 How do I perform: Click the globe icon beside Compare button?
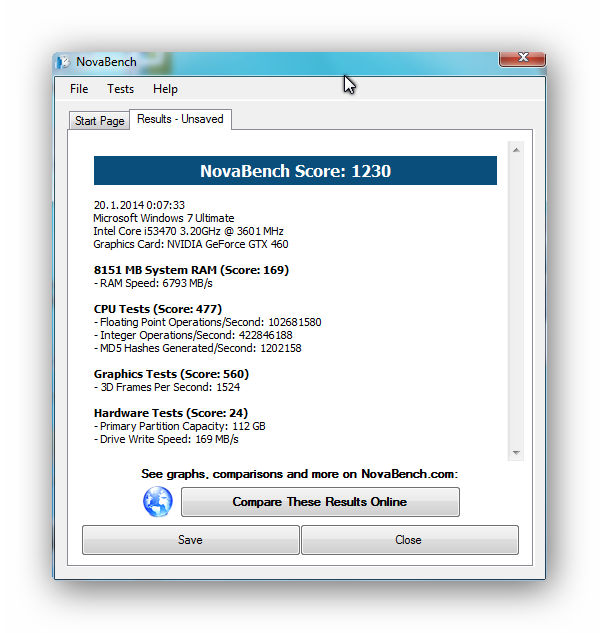coord(158,502)
